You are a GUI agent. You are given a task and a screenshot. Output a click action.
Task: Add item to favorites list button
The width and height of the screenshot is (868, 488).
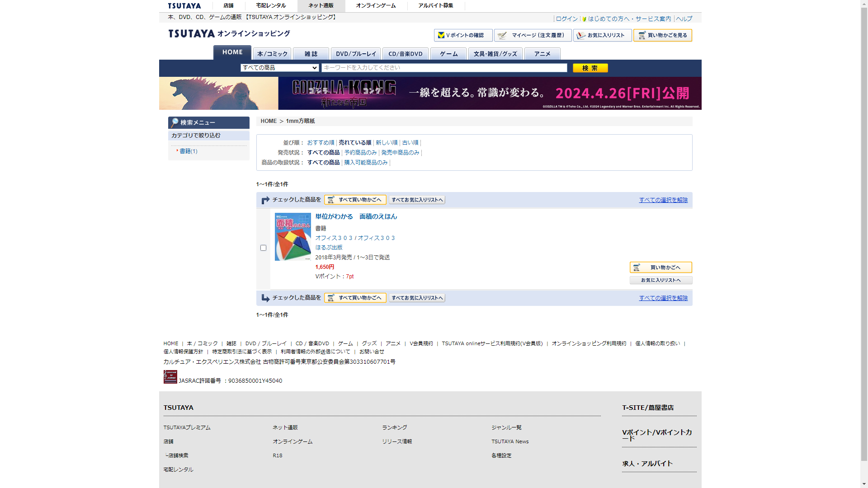click(660, 280)
